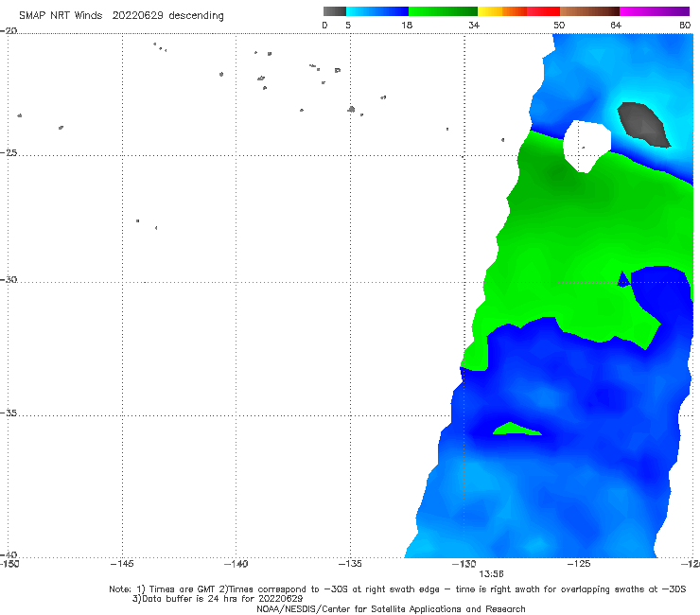
Task: Click the small green wedge near -35 latitude
Action: 517,429
